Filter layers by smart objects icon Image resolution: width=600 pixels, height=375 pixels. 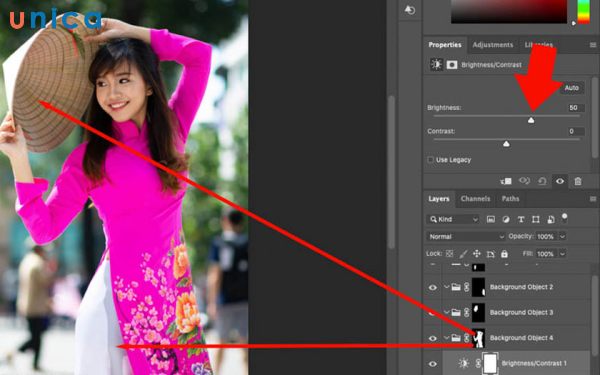pos(551,219)
